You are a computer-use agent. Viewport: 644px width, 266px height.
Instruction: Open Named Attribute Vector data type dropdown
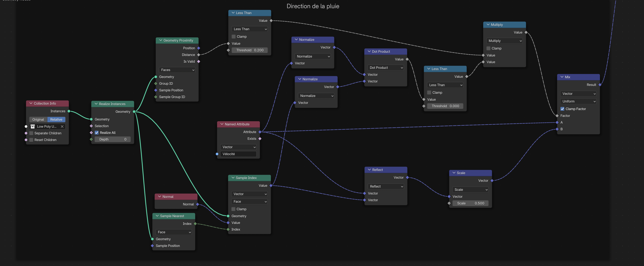tap(238, 147)
